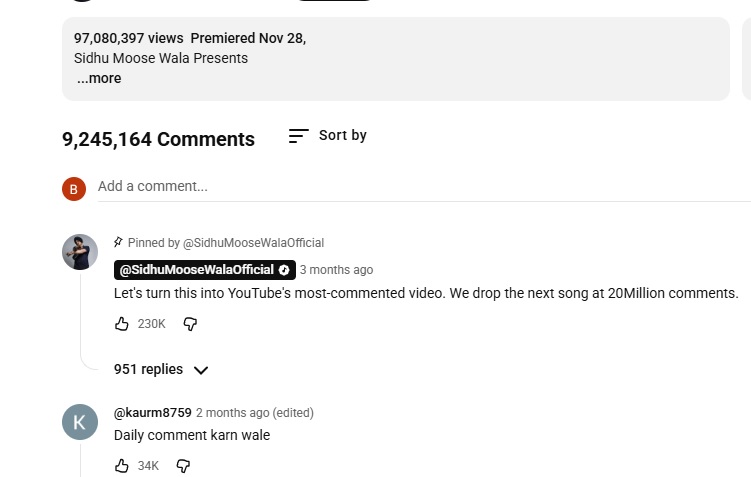Dislike the comment by @kaurm8759
The height and width of the screenshot is (477, 751).
[x=183, y=466]
